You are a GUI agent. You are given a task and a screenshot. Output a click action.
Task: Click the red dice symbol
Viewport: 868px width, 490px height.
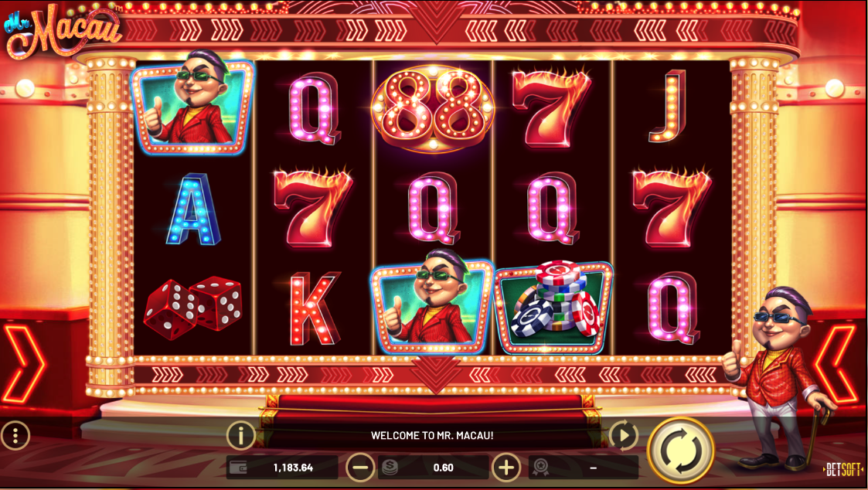[x=192, y=306]
